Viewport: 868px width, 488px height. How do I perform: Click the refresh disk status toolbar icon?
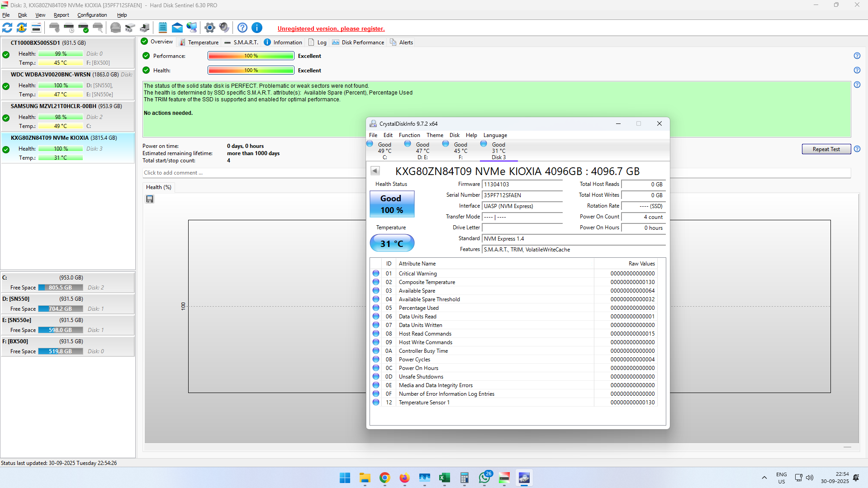[7, 28]
